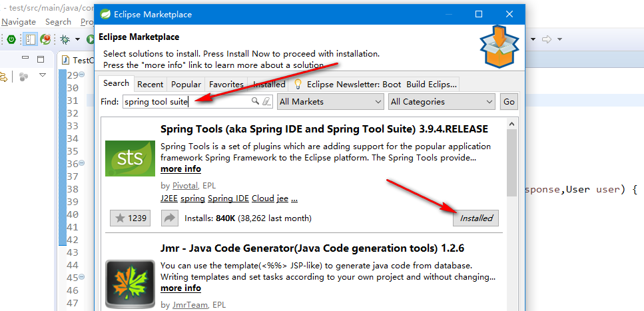Open the All Categories dropdown

coord(442,101)
